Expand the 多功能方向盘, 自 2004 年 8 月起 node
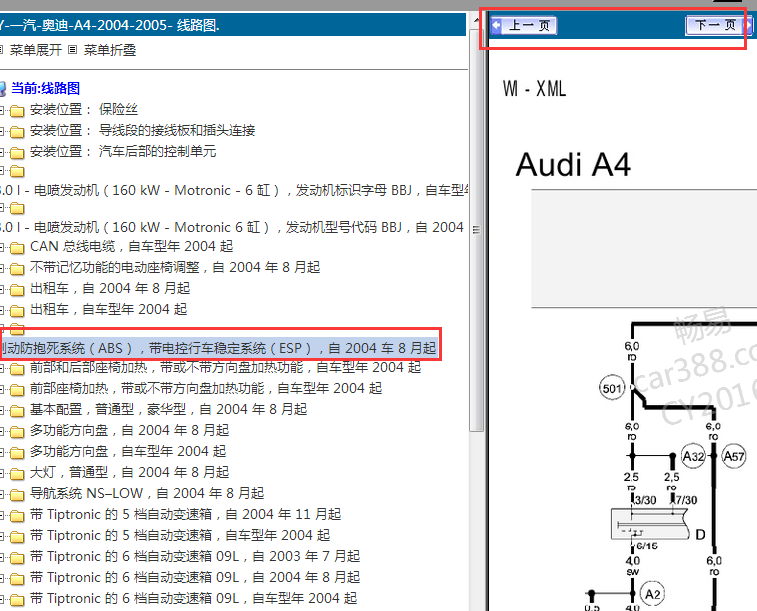This screenshot has width=757, height=611. (2, 431)
